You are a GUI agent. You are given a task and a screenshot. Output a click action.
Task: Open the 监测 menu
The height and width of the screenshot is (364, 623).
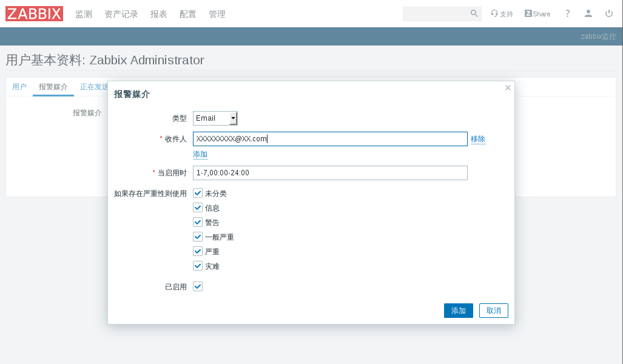84,15
